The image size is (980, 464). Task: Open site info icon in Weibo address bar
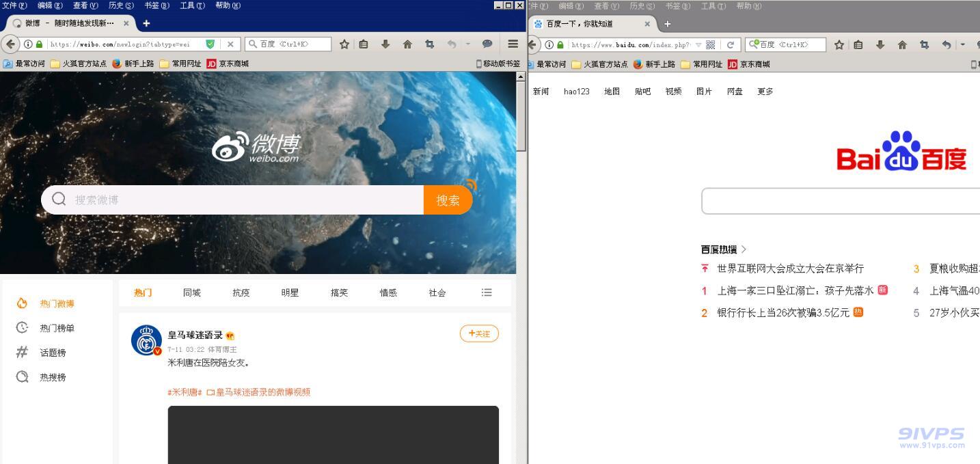(28, 44)
